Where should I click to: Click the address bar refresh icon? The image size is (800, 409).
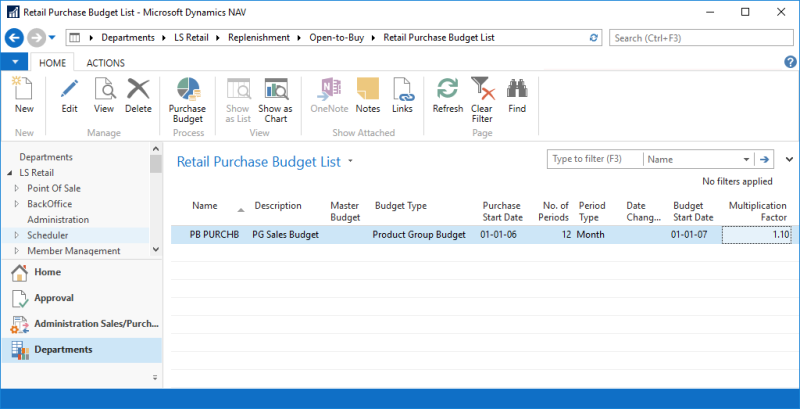593,38
